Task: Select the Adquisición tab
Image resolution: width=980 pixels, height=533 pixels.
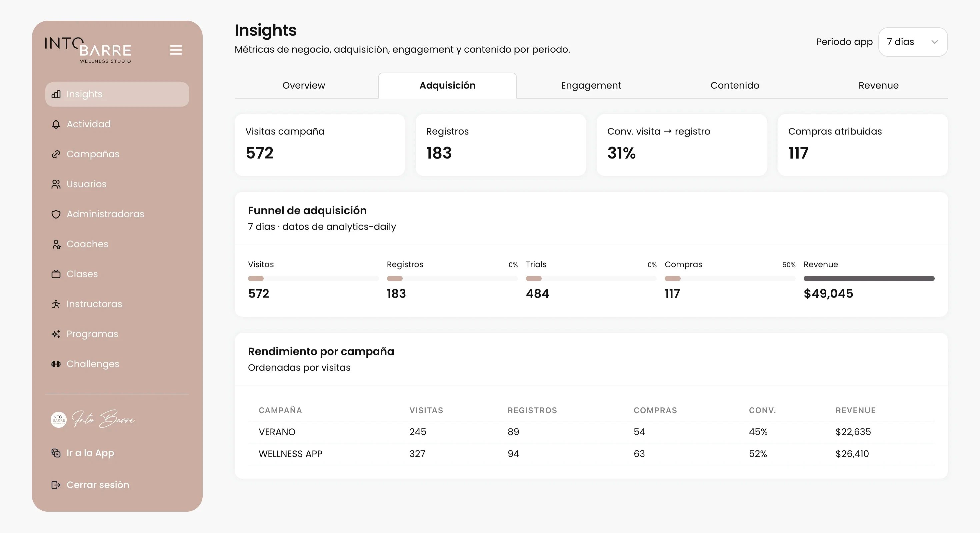Action: 447,86
